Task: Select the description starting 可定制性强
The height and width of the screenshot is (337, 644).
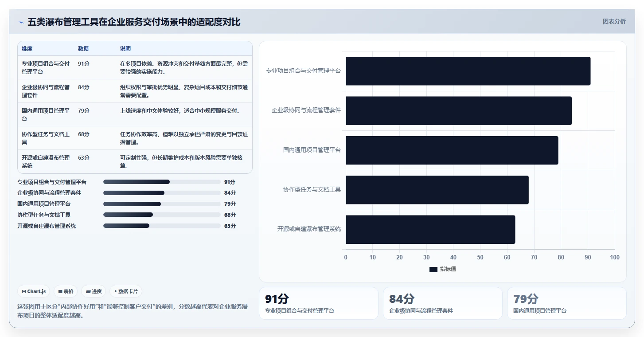Action: pos(184,161)
